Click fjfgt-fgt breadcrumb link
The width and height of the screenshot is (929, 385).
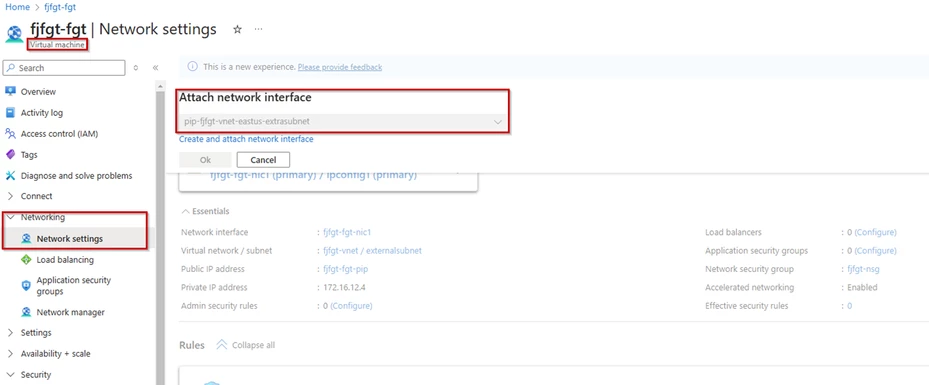60,7
